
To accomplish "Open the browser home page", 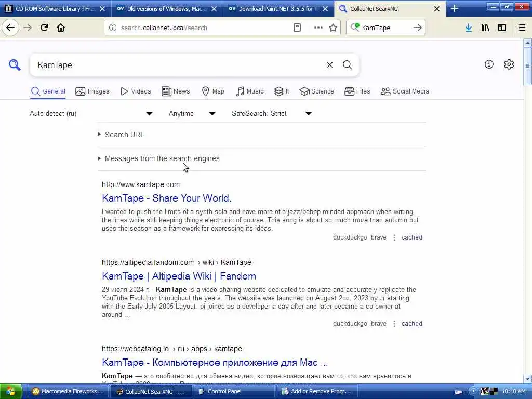I will point(61,28).
